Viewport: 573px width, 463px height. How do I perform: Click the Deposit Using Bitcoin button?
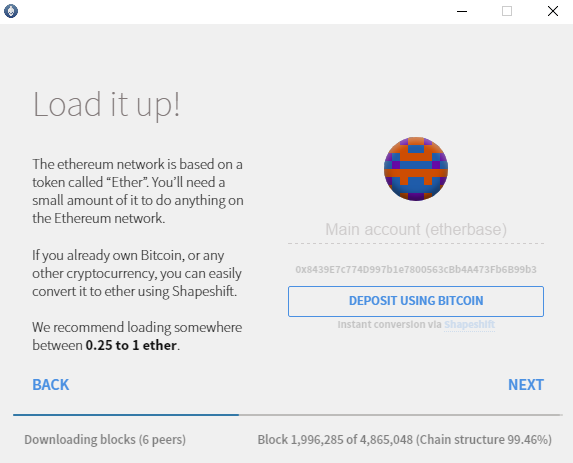(x=416, y=301)
